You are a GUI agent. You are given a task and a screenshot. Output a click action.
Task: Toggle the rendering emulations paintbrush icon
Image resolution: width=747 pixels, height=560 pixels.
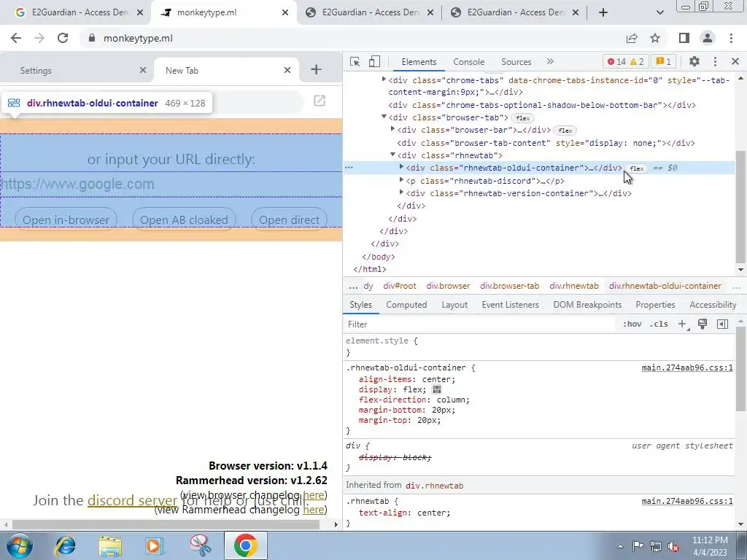(x=703, y=324)
